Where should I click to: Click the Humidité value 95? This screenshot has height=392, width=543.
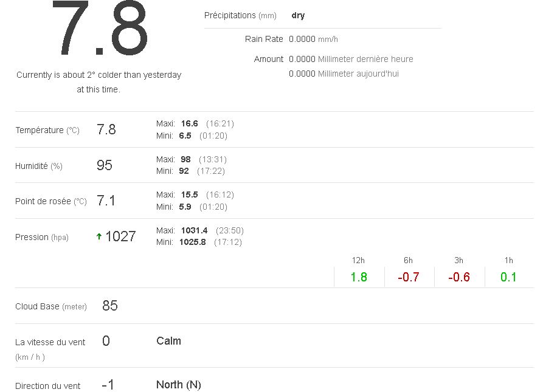click(105, 165)
